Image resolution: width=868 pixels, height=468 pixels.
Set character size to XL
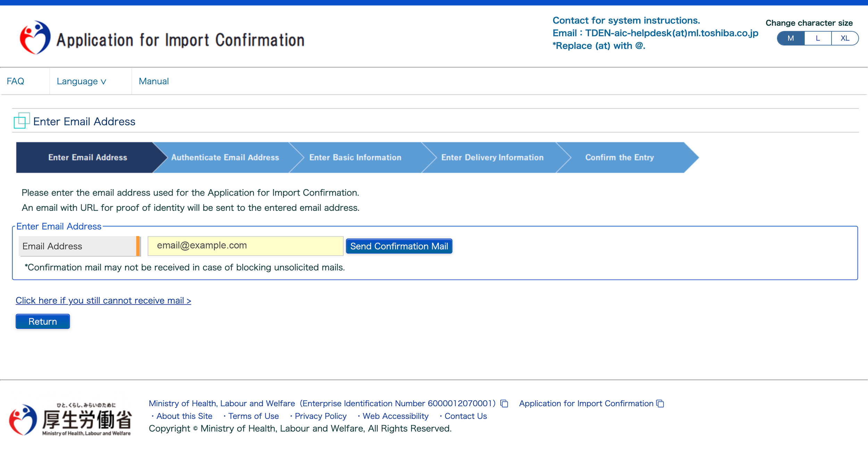click(x=845, y=38)
